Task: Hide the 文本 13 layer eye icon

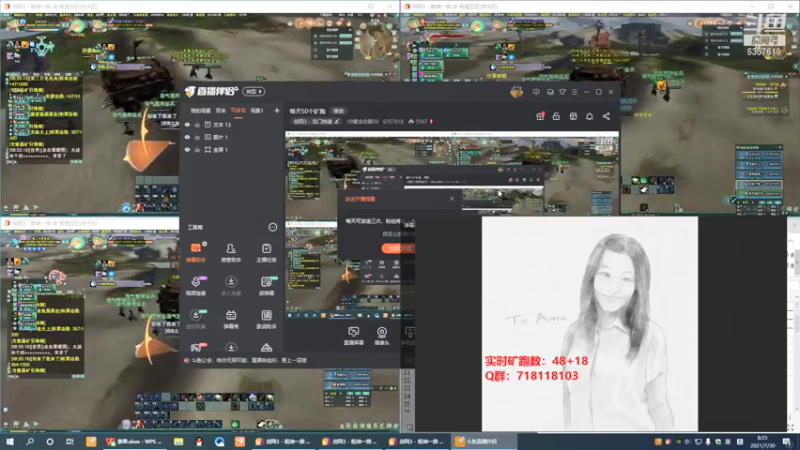Action: [187, 124]
